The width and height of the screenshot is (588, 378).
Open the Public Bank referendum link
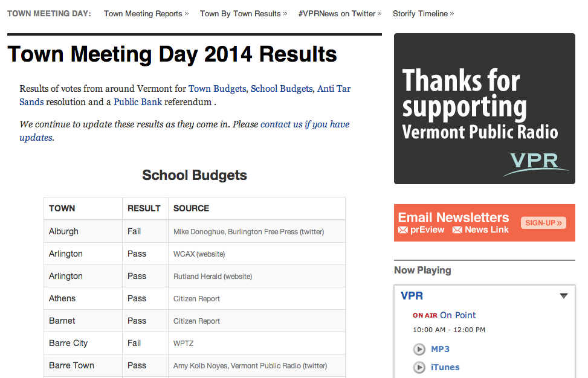138,102
